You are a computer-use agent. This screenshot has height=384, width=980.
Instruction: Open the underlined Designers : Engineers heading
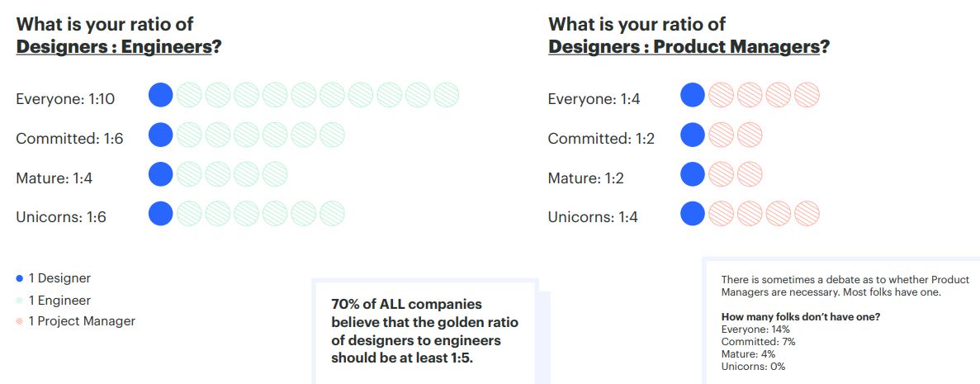click(x=114, y=46)
